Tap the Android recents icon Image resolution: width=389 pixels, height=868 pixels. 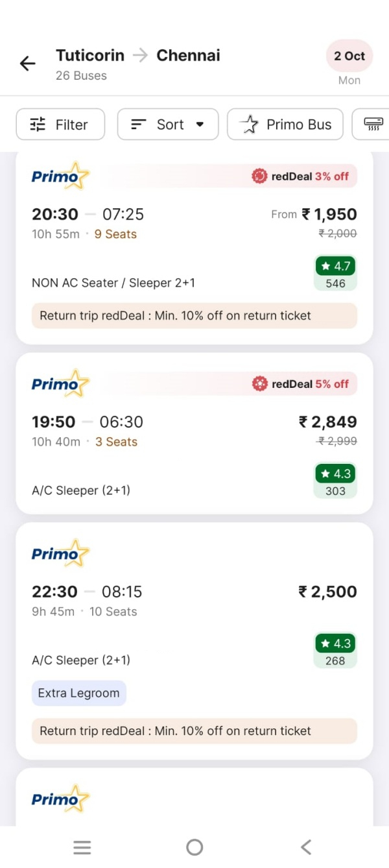82,847
